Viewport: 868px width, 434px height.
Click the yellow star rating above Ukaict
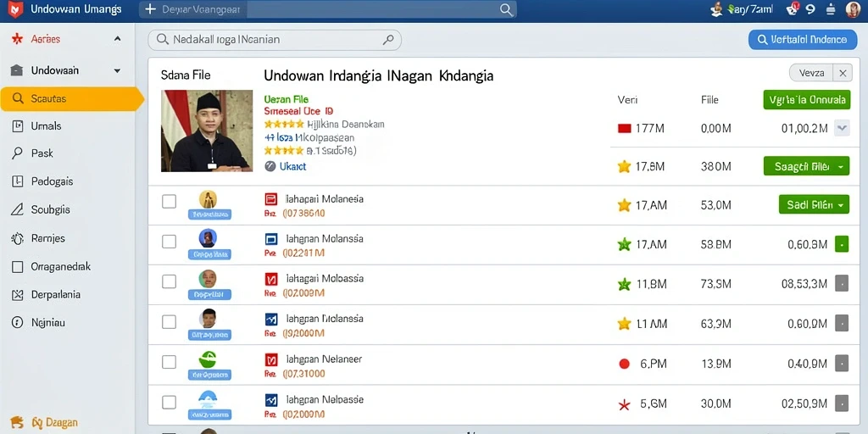tap(284, 151)
